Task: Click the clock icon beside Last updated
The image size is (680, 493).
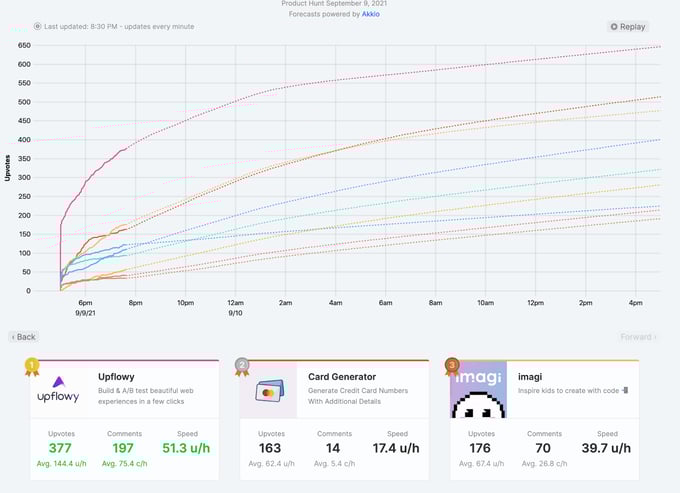Action: click(x=38, y=27)
